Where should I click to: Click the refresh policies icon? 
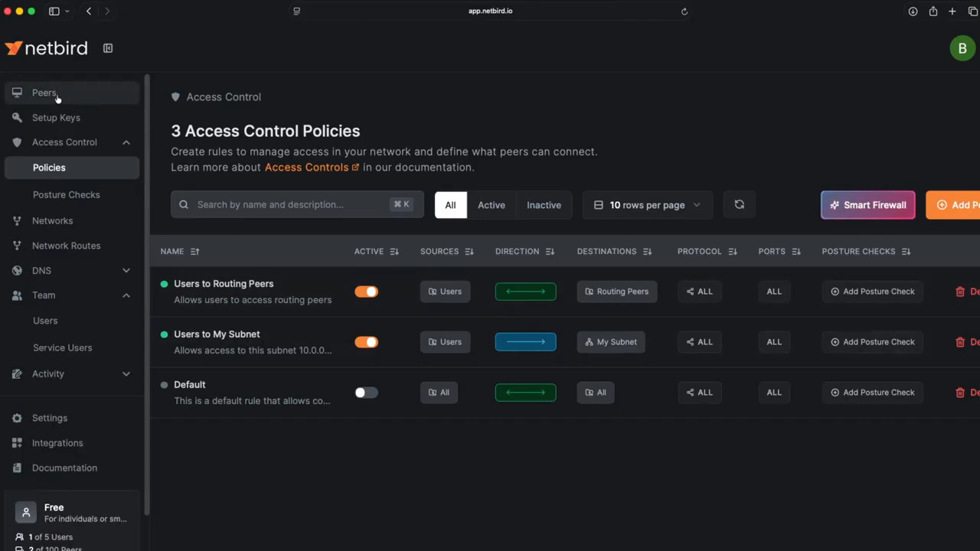[x=739, y=204]
